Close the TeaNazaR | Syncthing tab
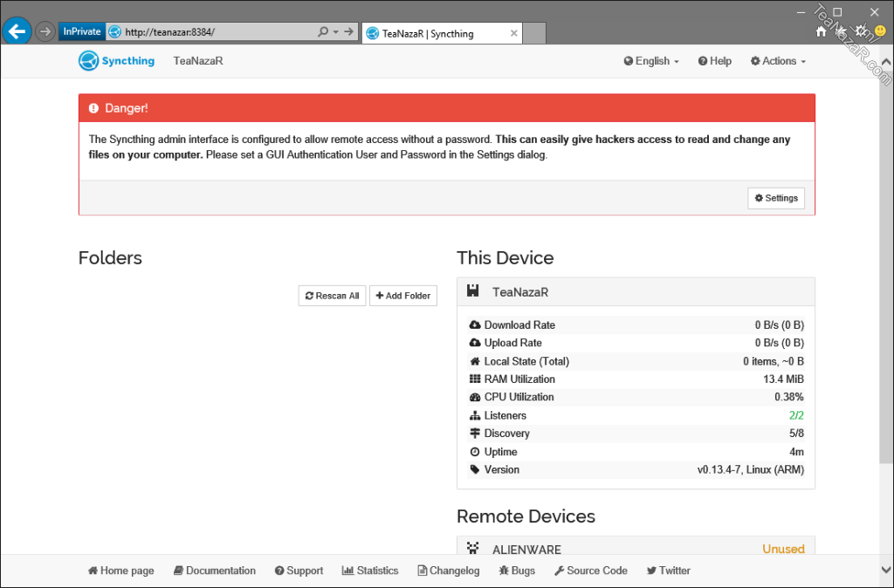 [513, 34]
